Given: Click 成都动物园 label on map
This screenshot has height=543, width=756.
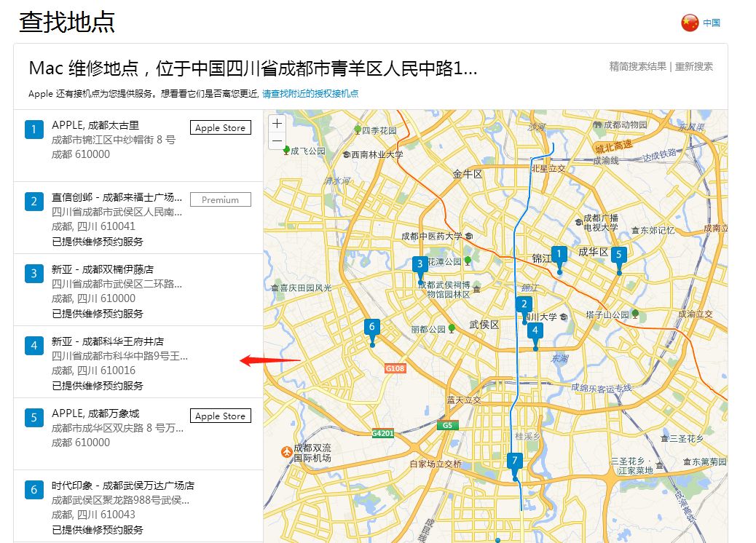Looking at the screenshot, I should [626, 124].
